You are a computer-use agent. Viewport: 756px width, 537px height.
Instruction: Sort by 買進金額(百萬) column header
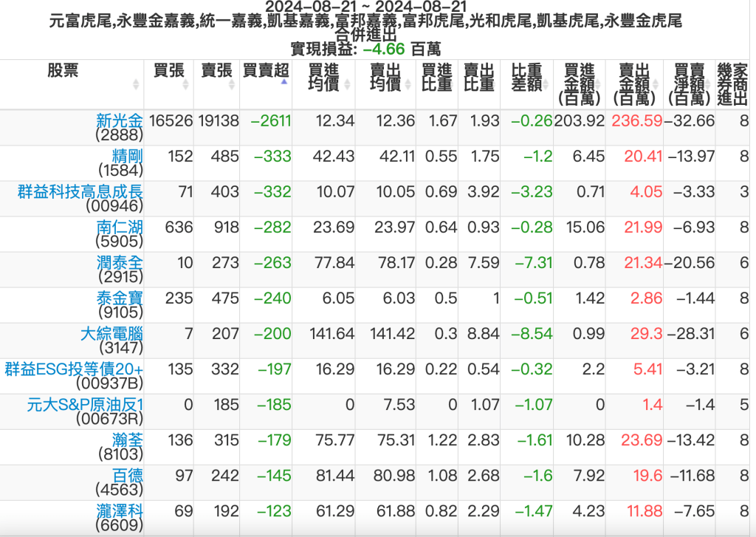pyautogui.click(x=580, y=83)
